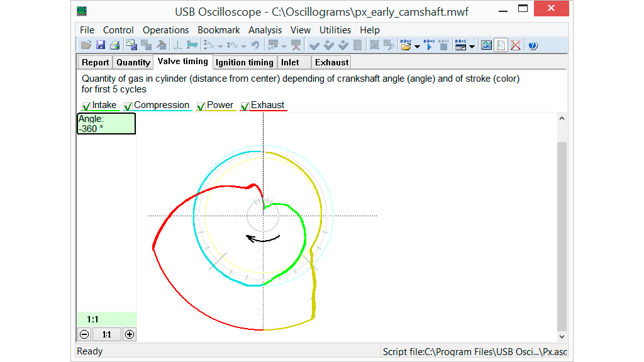Screen dimensions: 644x362
Task: Expand dropdown beside add bookmark icon
Action: pyautogui.click(x=284, y=47)
